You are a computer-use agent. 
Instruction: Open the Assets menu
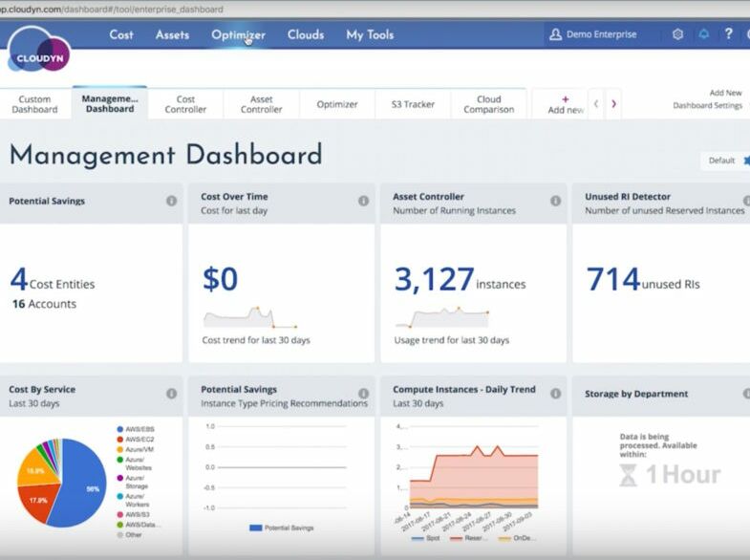point(172,34)
